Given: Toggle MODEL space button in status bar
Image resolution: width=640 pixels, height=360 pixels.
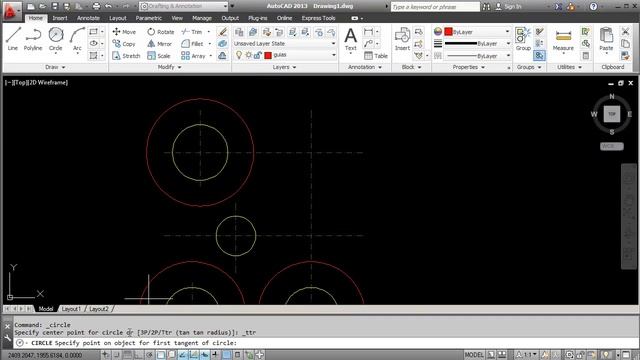Looking at the screenshot, I should tap(473, 355).
